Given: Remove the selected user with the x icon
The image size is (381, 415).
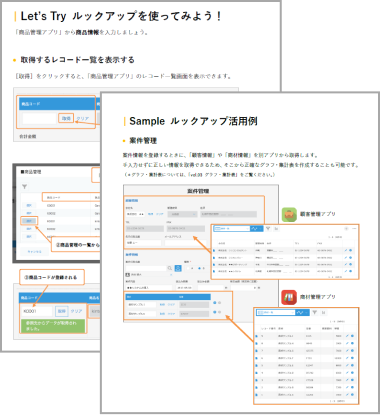Looking at the screenshot, I should coord(171,275).
